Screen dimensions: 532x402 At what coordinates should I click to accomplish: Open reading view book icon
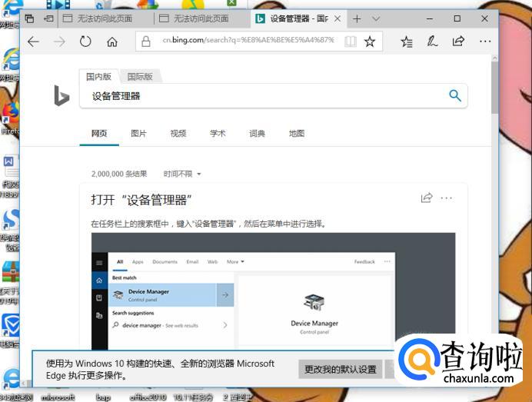coord(351,42)
